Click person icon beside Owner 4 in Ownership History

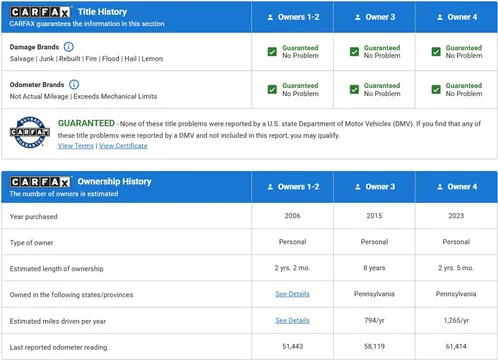click(x=440, y=187)
